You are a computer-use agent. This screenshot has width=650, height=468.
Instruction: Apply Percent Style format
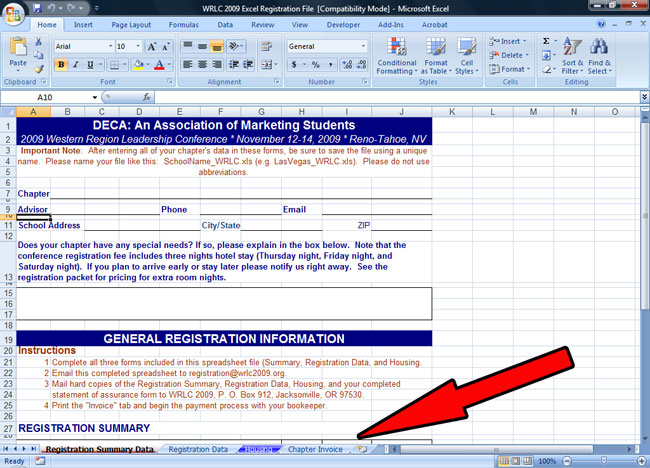[x=316, y=65]
